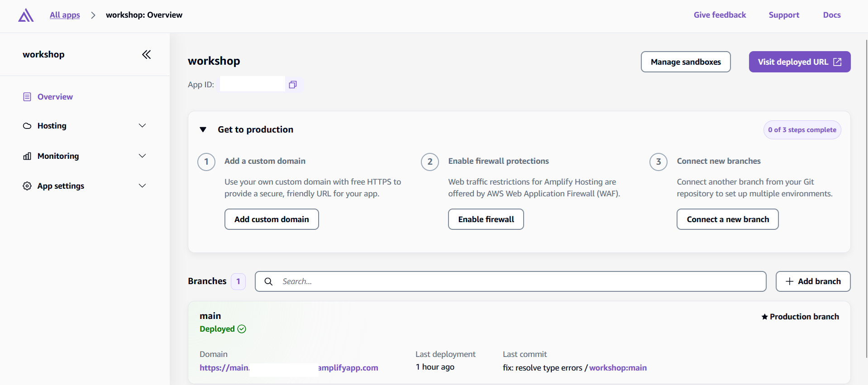Go to All apps breadcrumb link
This screenshot has width=868, height=385.
(65, 15)
